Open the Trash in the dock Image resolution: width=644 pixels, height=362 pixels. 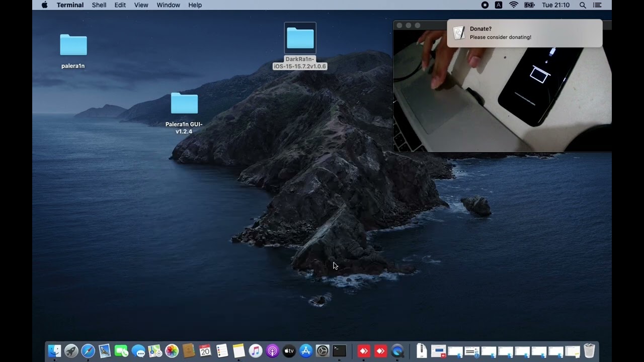click(x=589, y=350)
